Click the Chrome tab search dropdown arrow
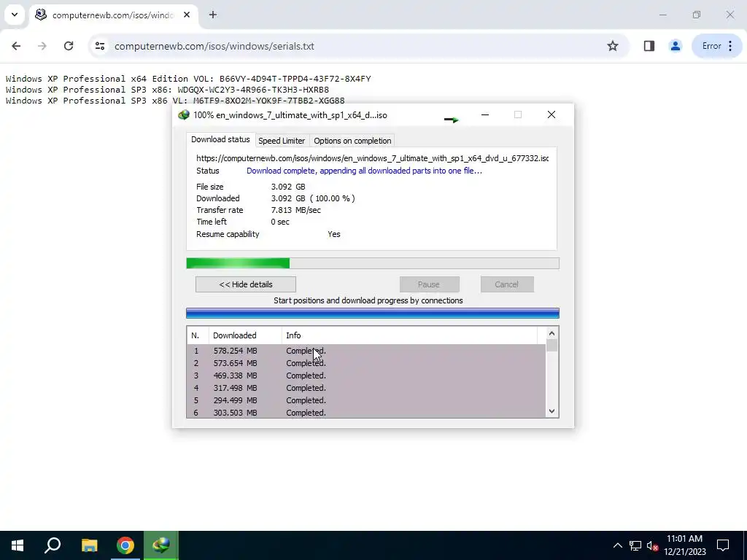The width and height of the screenshot is (747, 560). (x=15, y=15)
